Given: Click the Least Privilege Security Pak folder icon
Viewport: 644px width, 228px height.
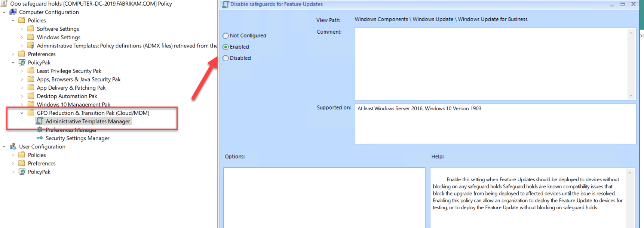Looking at the screenshot, I should (x=31, y=71).
